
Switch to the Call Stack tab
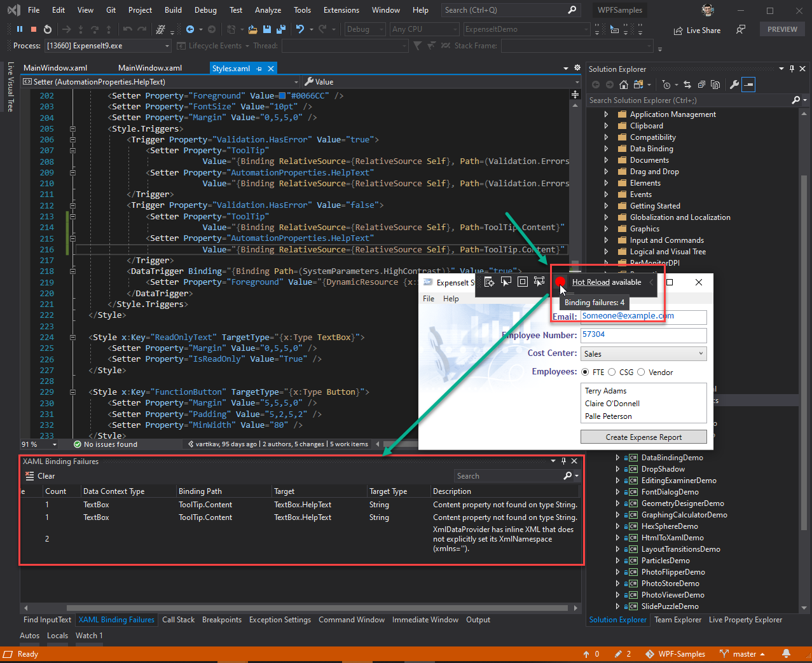[x=178, y=620]
